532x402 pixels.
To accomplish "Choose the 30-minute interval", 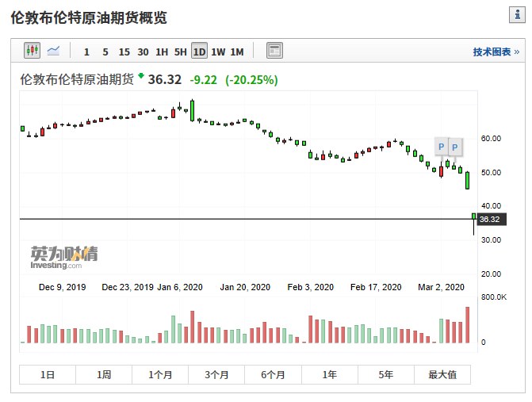I will pos(143,52).
